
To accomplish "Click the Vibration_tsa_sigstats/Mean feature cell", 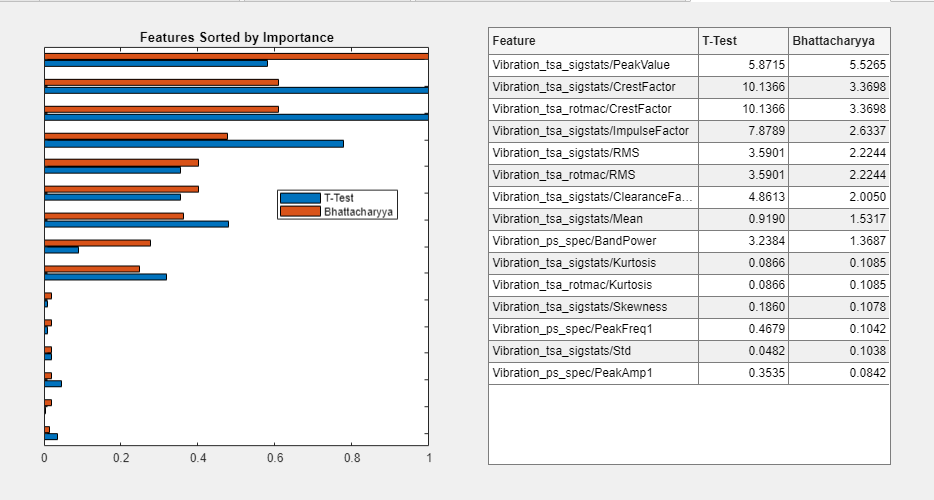I will (x=593, y=219).
